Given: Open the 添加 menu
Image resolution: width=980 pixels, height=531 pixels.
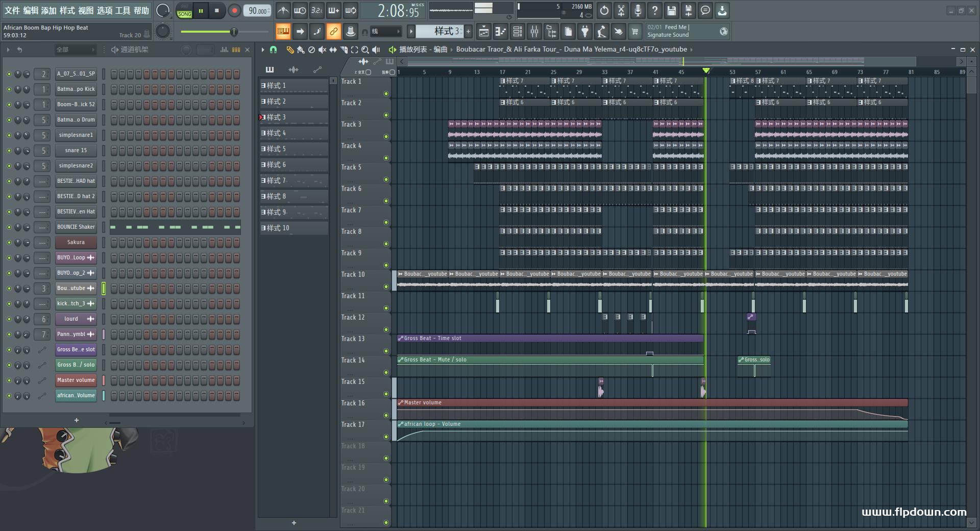Looking at the screenshot, I should coord(49,10).
